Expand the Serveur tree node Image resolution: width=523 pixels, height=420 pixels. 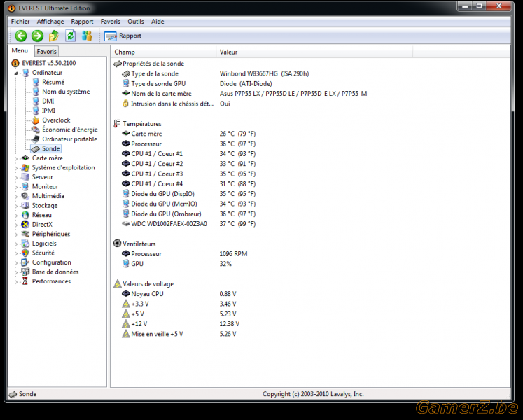point(15,178)
